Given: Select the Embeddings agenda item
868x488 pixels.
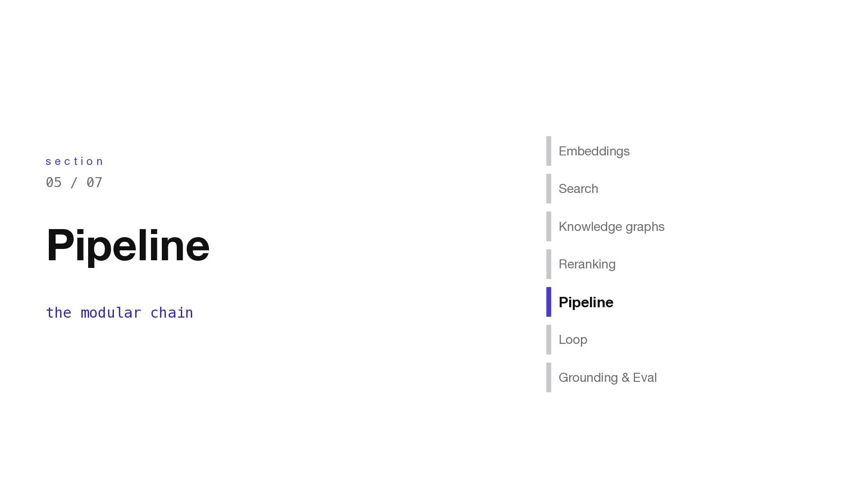Looking at the screenshot, I should tap(594, 151).
